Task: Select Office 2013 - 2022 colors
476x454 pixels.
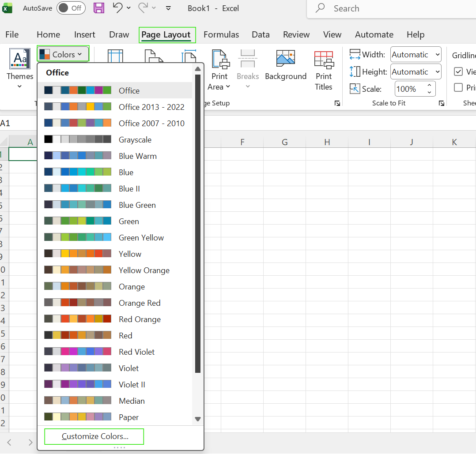Action: pos(115,107)
